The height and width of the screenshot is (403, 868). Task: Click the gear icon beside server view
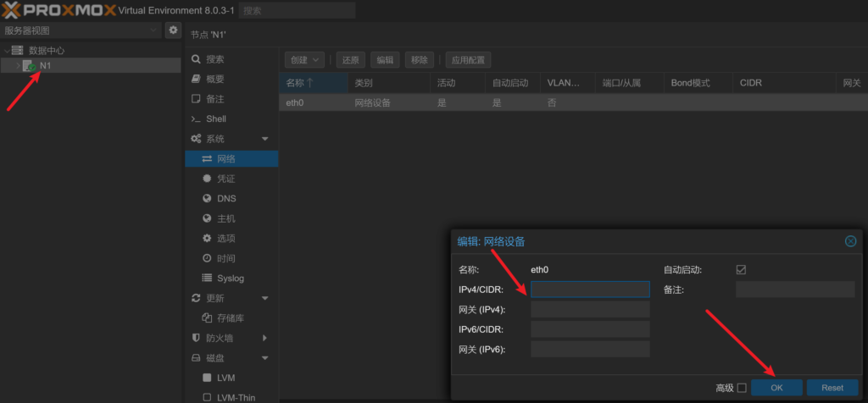pyautogui.click(x=173, y=30)
